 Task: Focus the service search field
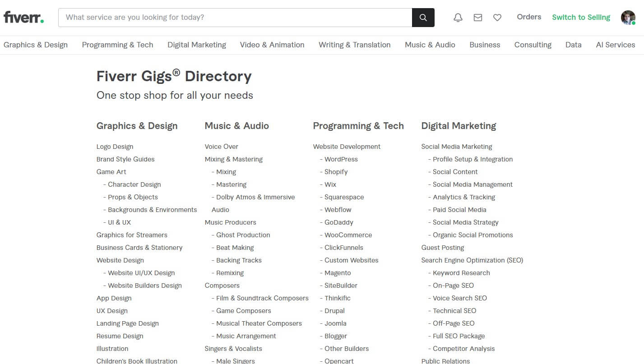[235, 18]
